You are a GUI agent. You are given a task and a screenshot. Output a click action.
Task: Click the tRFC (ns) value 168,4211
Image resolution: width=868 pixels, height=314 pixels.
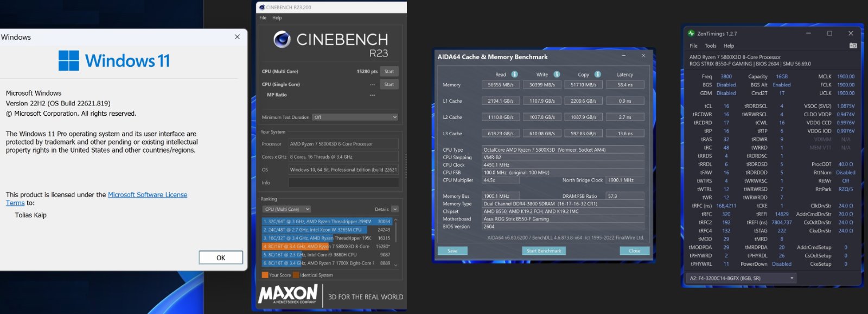[726, 206]
